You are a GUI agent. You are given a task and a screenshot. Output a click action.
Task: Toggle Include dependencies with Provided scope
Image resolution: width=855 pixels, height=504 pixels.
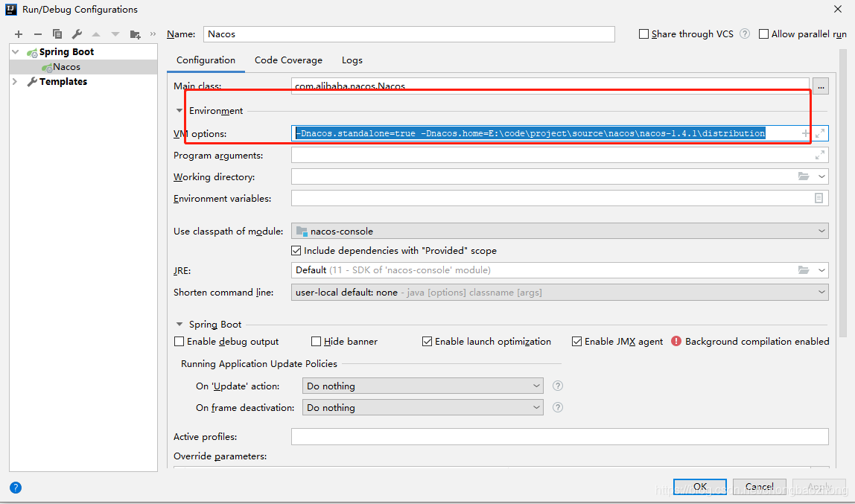296,251
